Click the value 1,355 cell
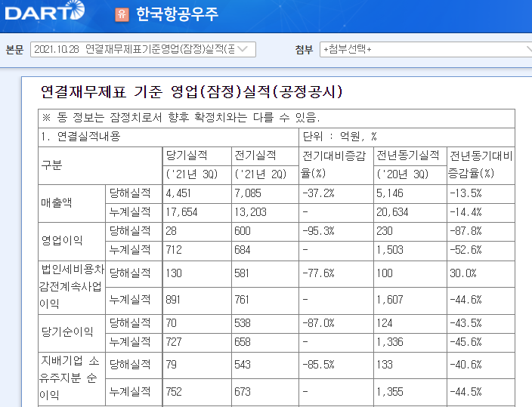Image resolution: width=532 pixels, height=407 pixels. pyautogui.click(x=410, y=392)
